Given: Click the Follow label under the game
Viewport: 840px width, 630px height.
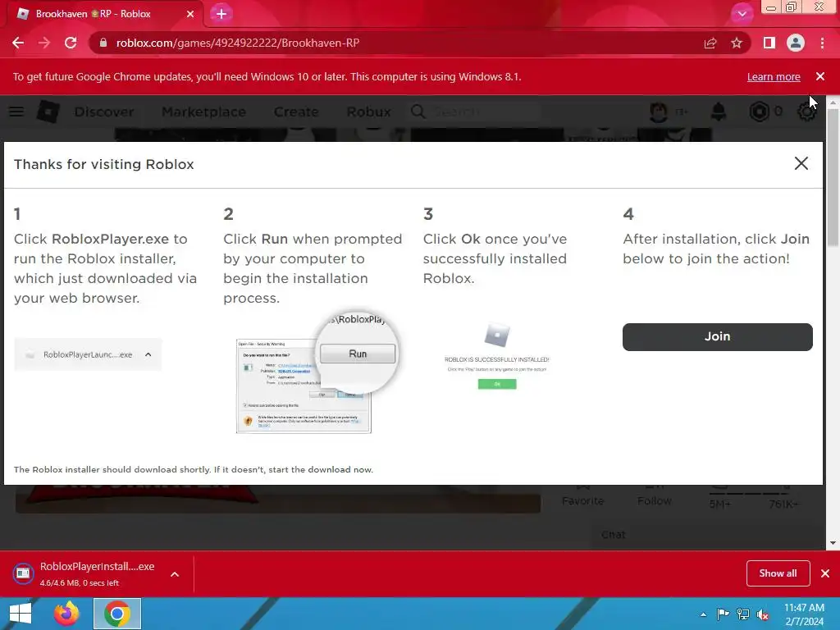Looking at the screenshot, I should coord(654,501).
